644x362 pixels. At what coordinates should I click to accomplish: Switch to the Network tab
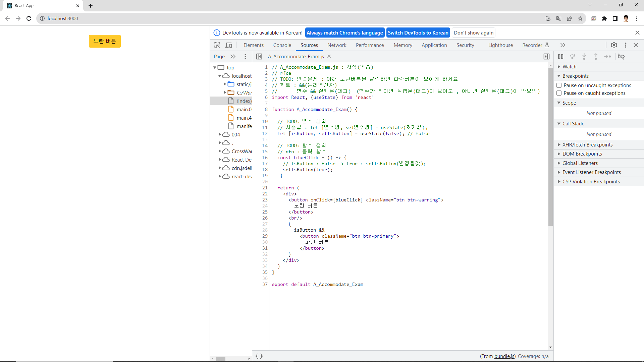[x=337, y=45]
